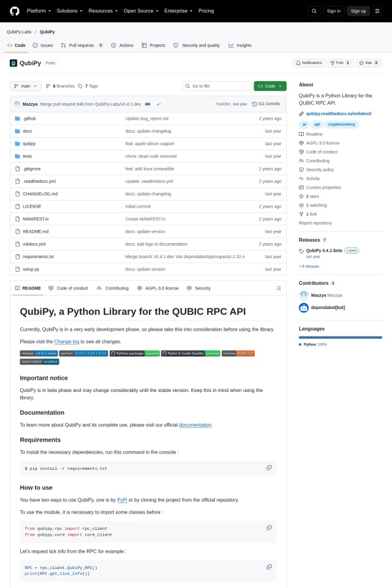The height and width of the screenshot is (588, 392).
Task: Select the Contributing README tab
Action: pyautogui.click(x=112, y=288)
